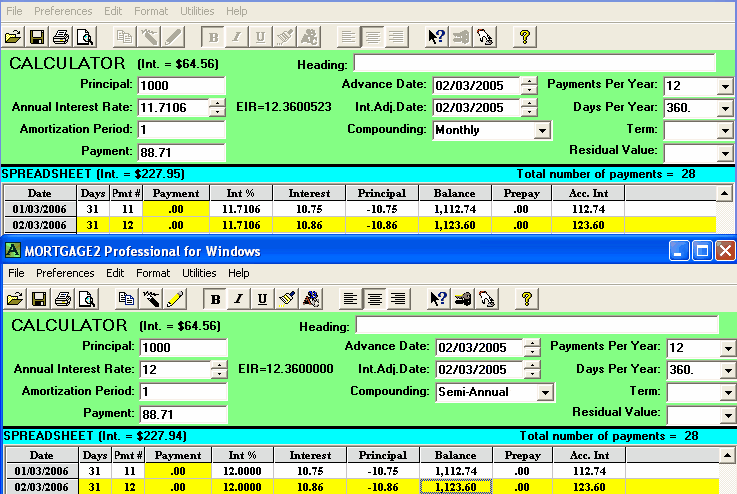Click yellow question mark Help icon, active window
737x494 pixels.
click(525, 298)
